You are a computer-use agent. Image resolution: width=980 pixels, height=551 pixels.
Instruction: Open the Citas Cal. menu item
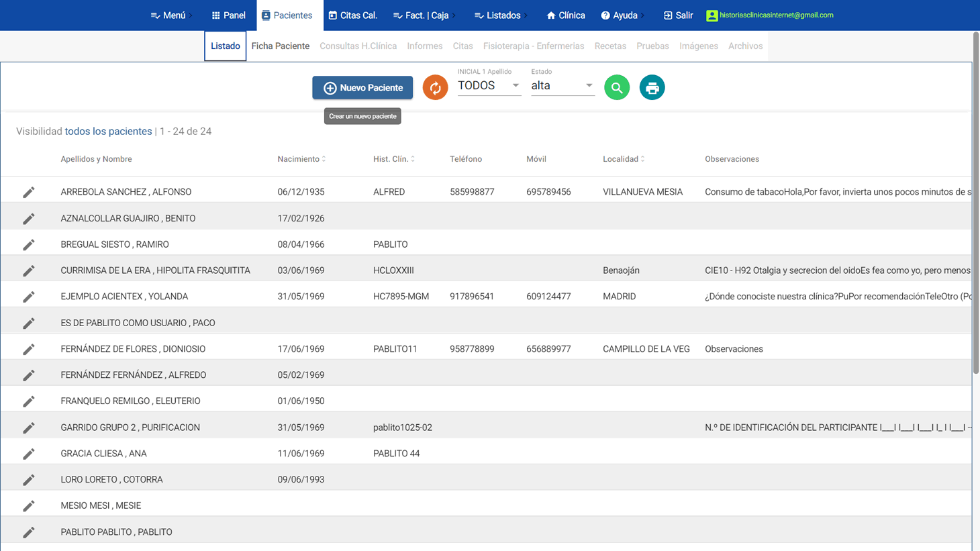353,15
